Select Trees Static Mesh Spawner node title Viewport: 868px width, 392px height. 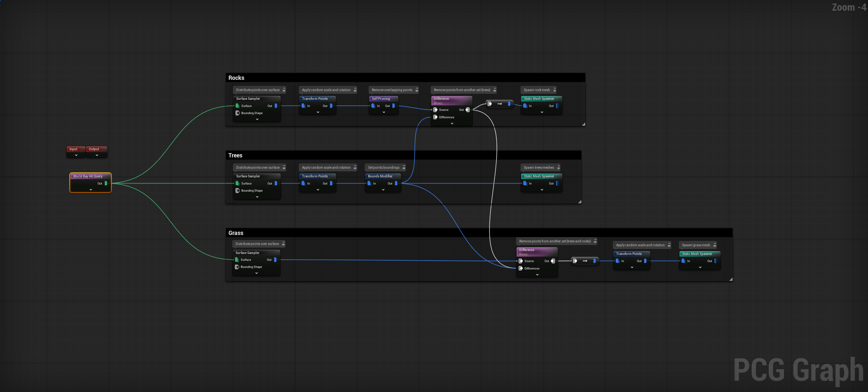click(539, 176)
